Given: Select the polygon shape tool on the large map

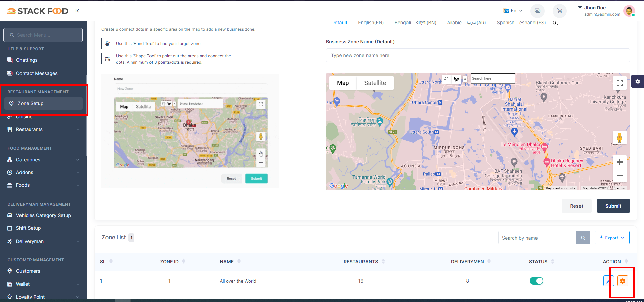Looking at the screenshot, I should pyautogui.click(x=456, y=79).
